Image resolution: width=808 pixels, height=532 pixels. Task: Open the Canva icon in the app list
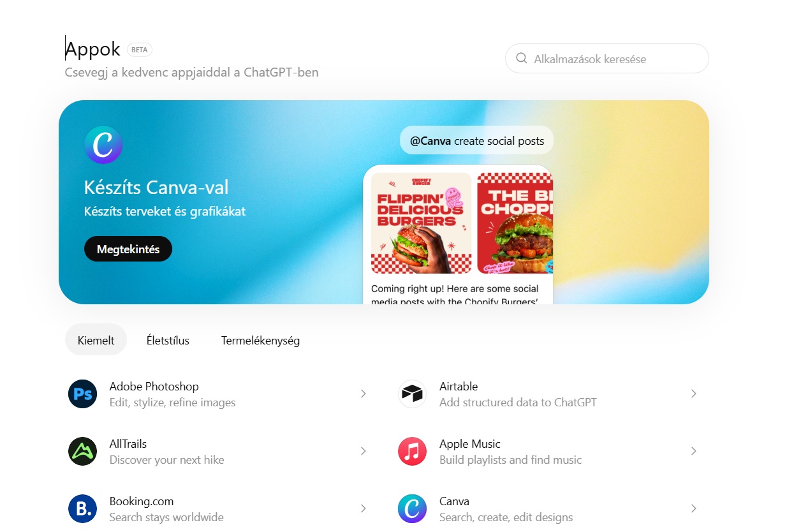click(412, 508)
